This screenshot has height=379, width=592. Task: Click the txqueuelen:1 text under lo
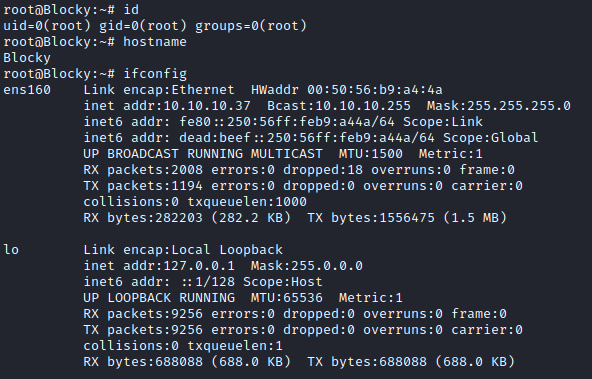235,346
